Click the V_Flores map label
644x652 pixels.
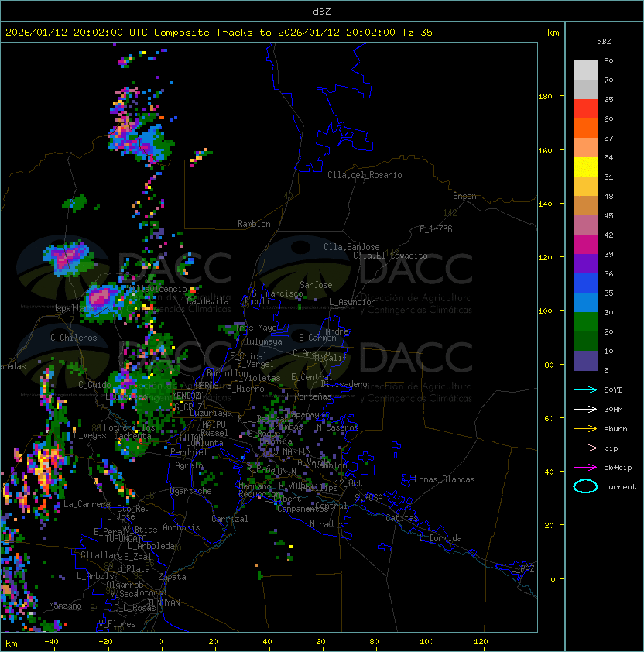point(117,624)
